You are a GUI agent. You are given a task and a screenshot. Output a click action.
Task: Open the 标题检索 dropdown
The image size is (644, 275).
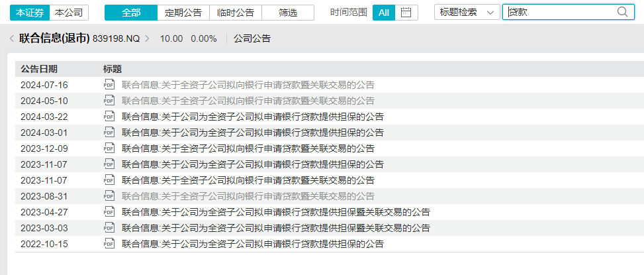point(467,13)
